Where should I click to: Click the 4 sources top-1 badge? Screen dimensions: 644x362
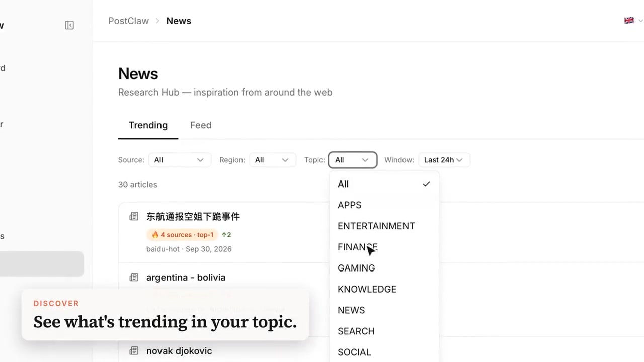183,235
